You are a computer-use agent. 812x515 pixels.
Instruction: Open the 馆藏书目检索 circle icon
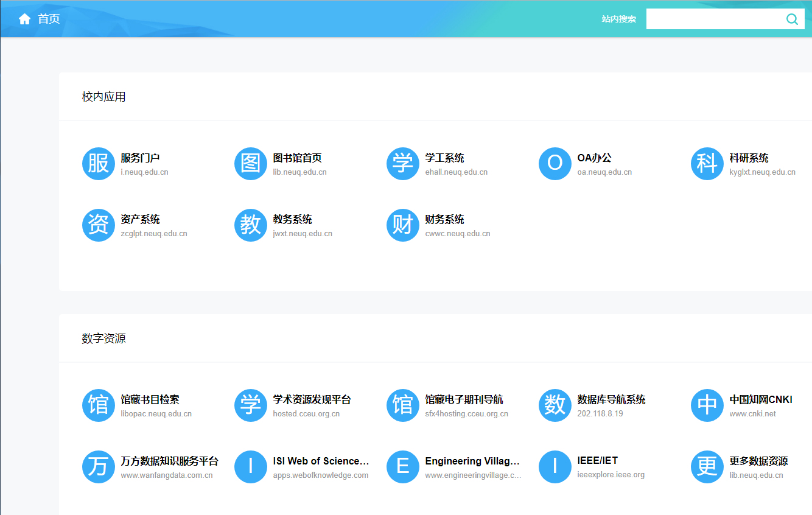[x=99, y=405]
